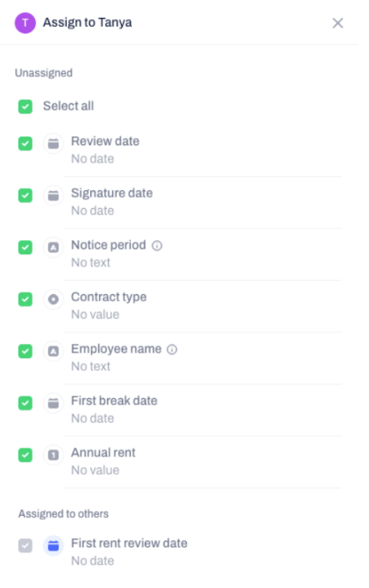
Task: Toggle the greyed First rent review date checkbox
Action: [25, 546]
